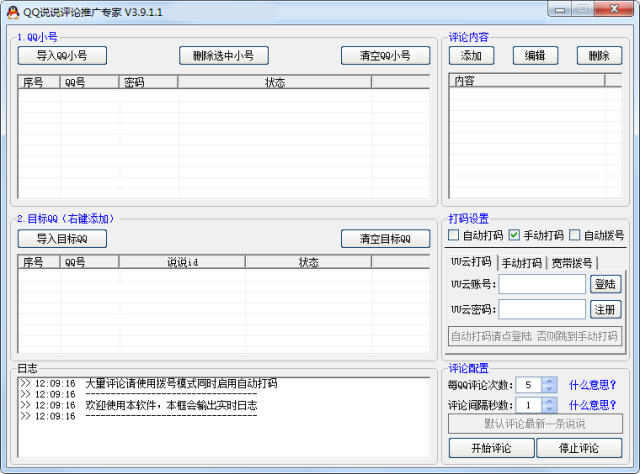Increase 每QQ评论次数 with up arrow

549,381
